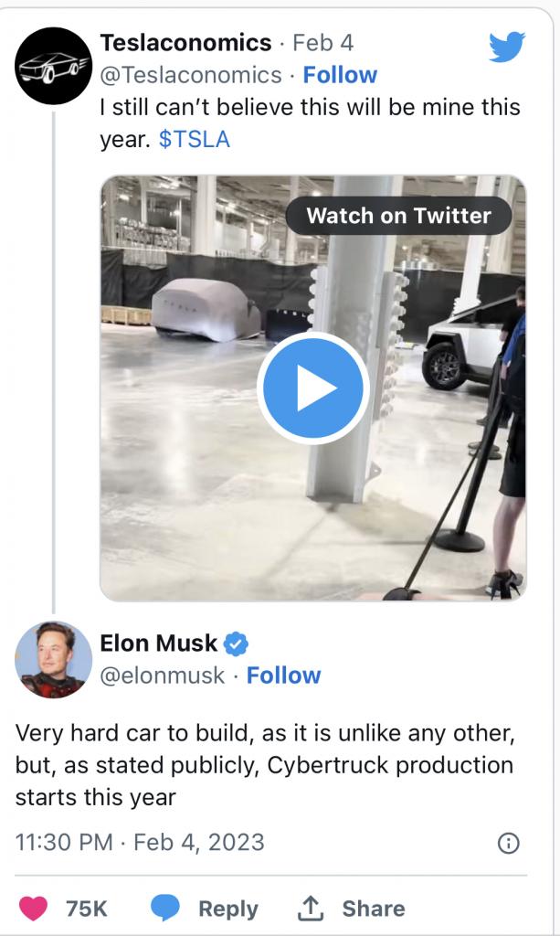Click the Share label
This screenshot has width=560, height=936.
point(374,909)
